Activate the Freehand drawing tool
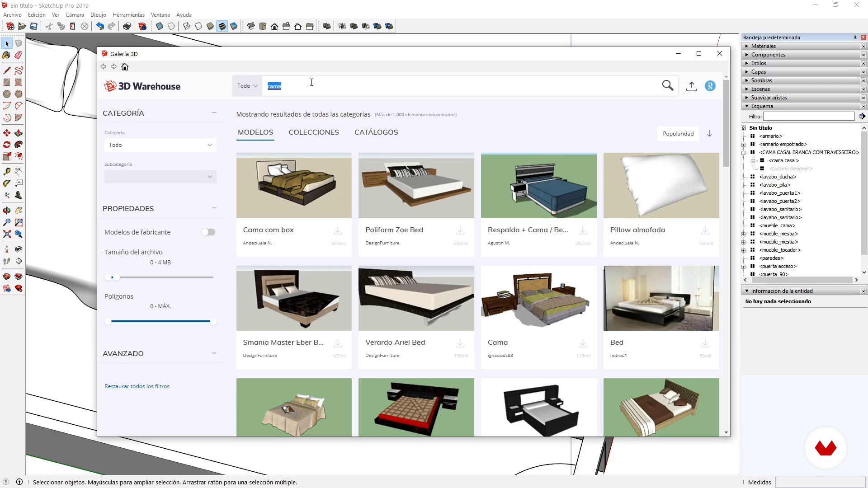This screenshot has height=488, width=868. (19, 70)
